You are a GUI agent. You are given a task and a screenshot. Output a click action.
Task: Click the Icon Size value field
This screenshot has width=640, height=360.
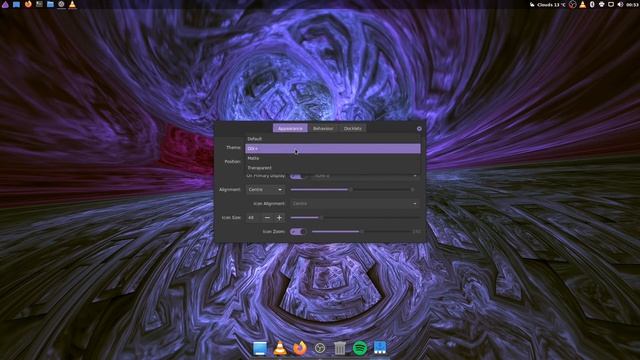click(253, 218)
